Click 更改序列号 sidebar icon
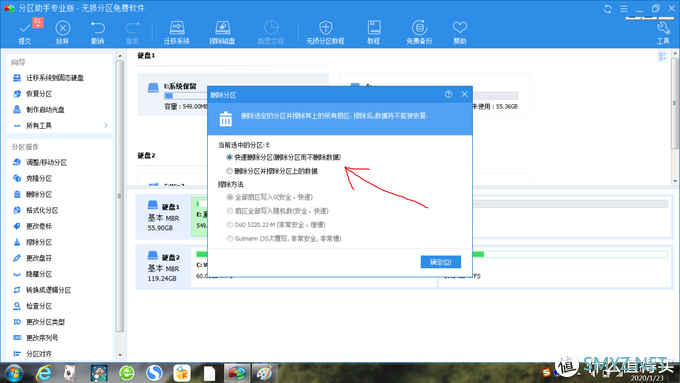Image resolution: width=680 pixels, height=383 pixels. 17,337
